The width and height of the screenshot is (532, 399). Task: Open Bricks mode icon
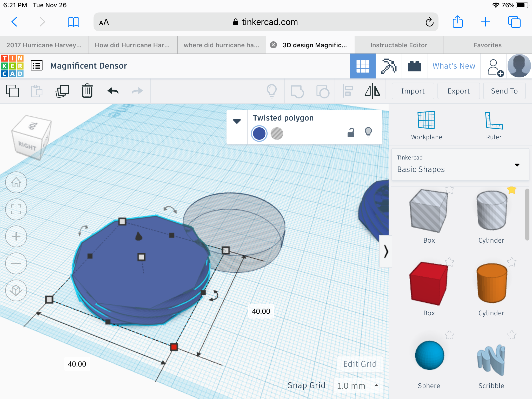point(415,66)
